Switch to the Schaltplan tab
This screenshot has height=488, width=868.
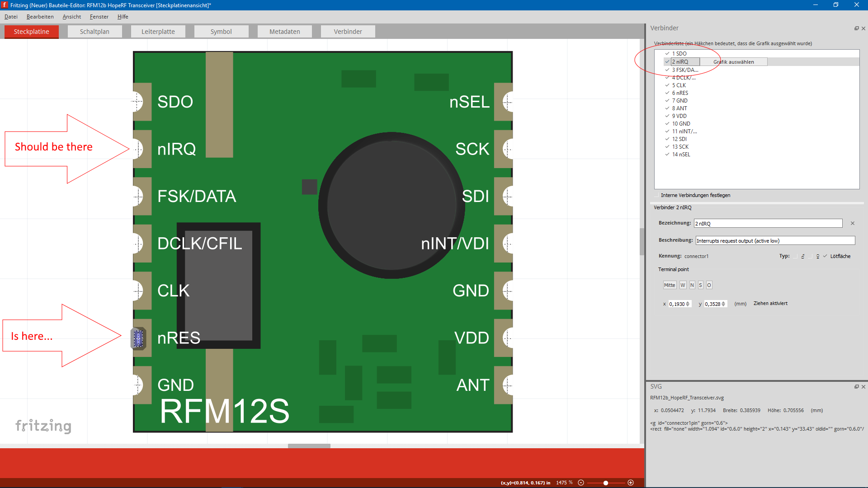click(94, 31)
